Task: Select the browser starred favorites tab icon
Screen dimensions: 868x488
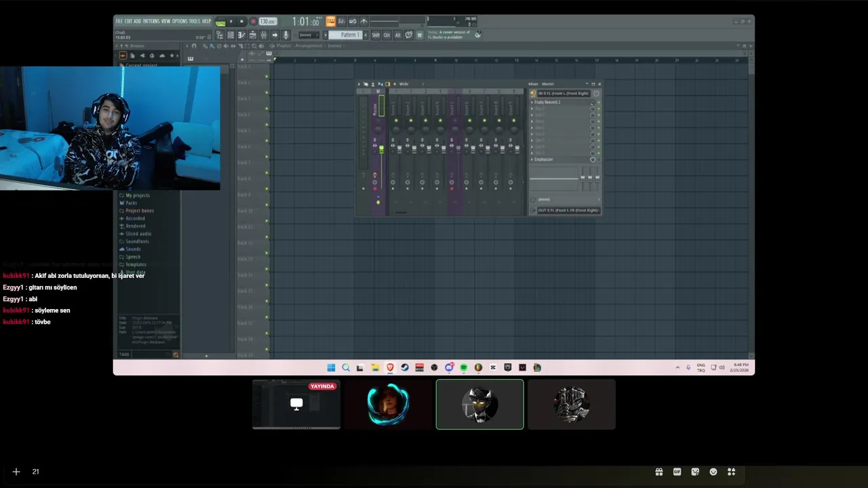Action: click(172, 56)
